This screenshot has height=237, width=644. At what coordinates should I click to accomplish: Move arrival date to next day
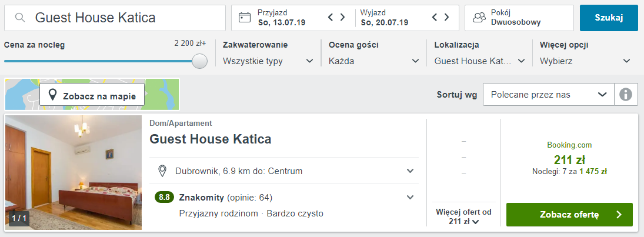pos(342,18)
